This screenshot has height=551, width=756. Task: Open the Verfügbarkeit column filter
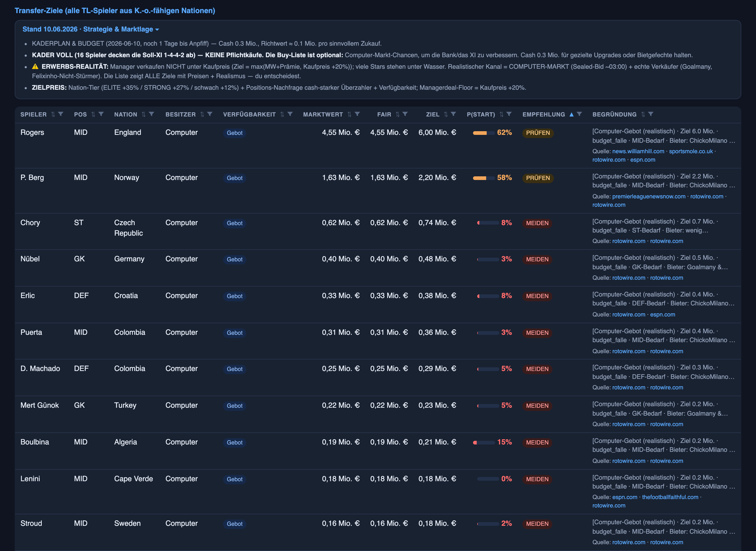click(290, 114)
